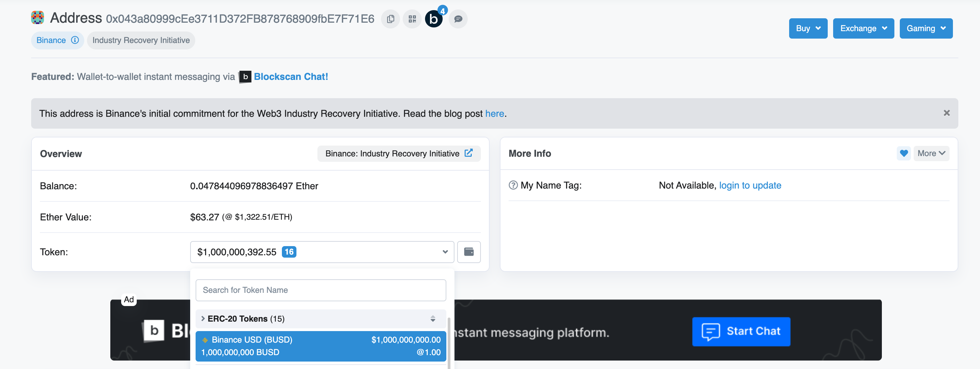Open the More dropdown in More Info
The height and width of the screenshot is (369, 980).
tap(931, 153)
